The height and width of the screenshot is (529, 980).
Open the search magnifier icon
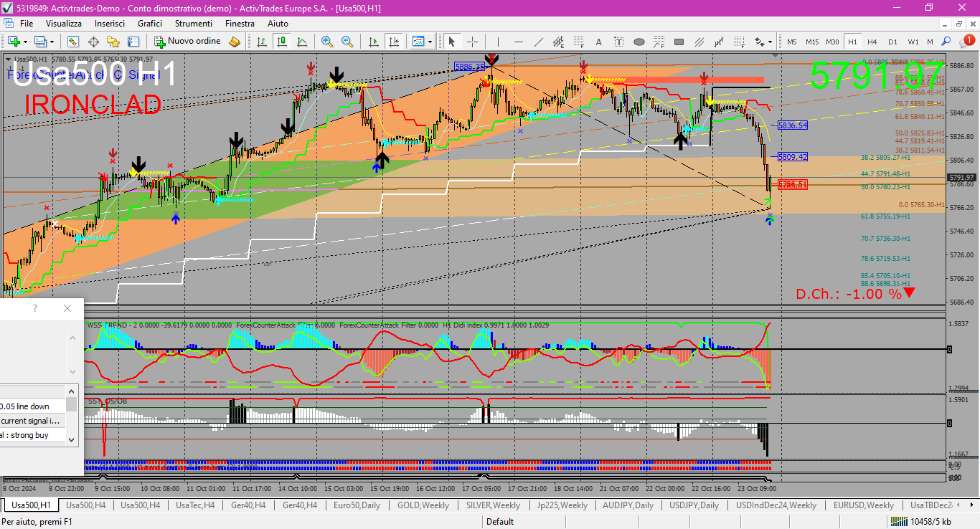click(946, 42)
